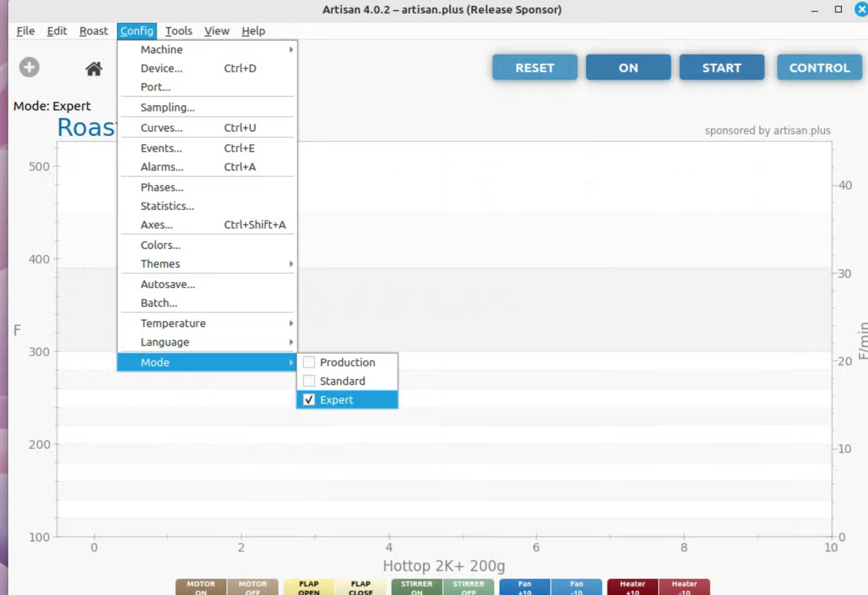Image resolution: width=868 pixels, height=595 pixels.
Task: Choose Curves... from Config menu
Action: click(162, 128)
